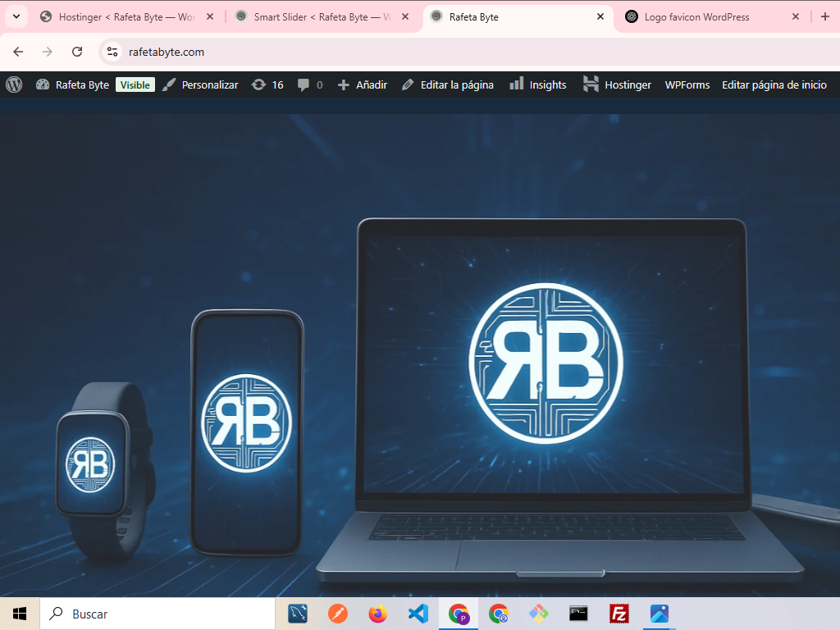Toggle the Visible site status badge
The width and height of the screenshot is (840, 630).
click(135, 84)
